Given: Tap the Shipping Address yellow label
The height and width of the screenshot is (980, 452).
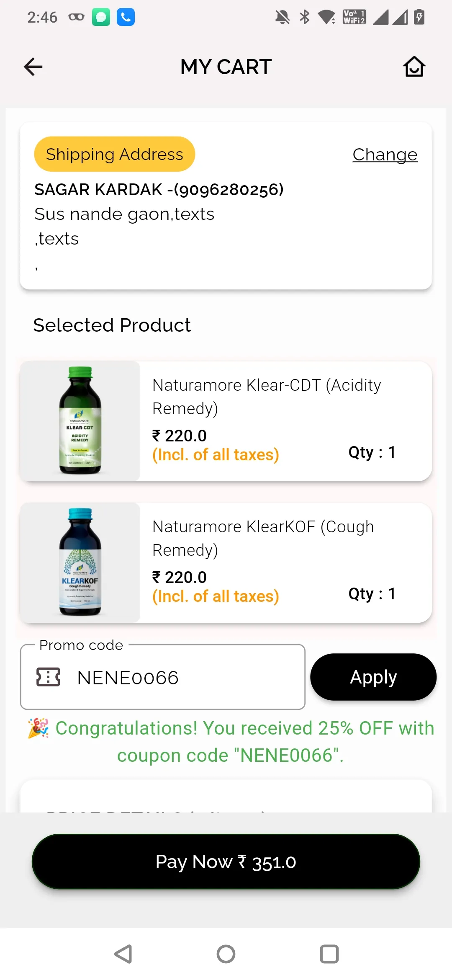Looking at the screenshot, I should tap(114, 154).
